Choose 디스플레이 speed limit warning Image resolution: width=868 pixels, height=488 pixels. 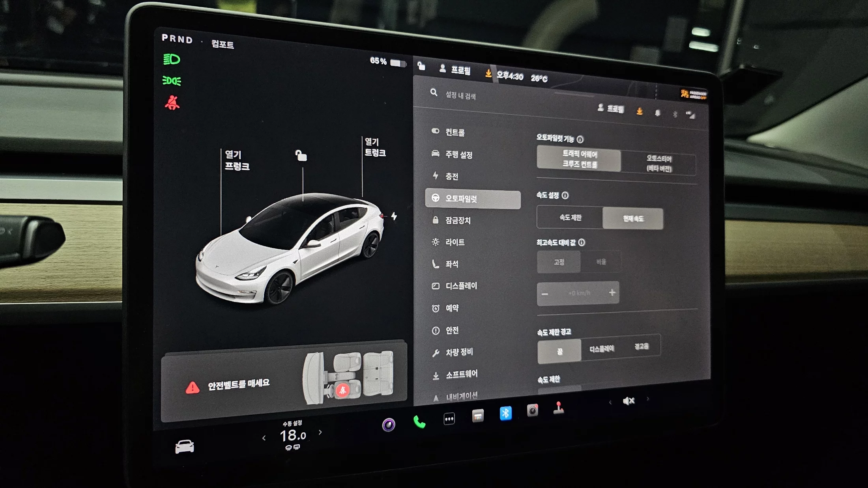pos(602,349)
